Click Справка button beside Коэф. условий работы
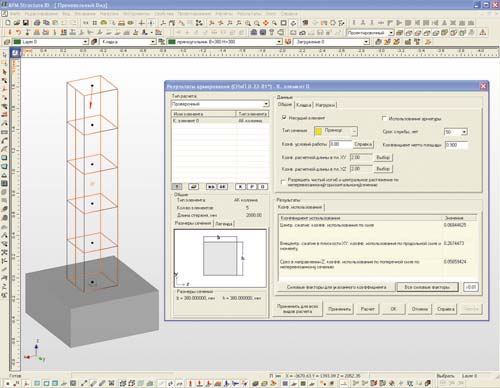The width and height of the screenshot is (500, 388). pyautogui.click(x=363, y=144)
